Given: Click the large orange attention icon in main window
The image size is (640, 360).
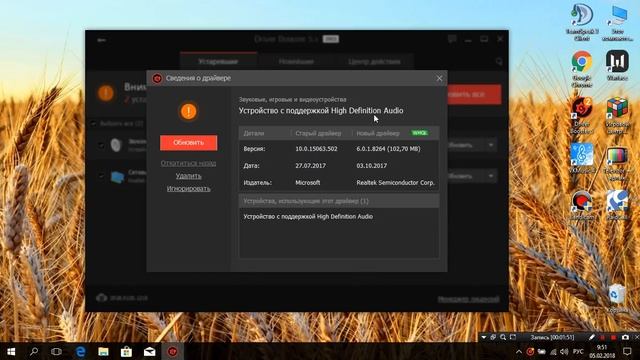Looking at the screenshot, I should tap(106, 93).
